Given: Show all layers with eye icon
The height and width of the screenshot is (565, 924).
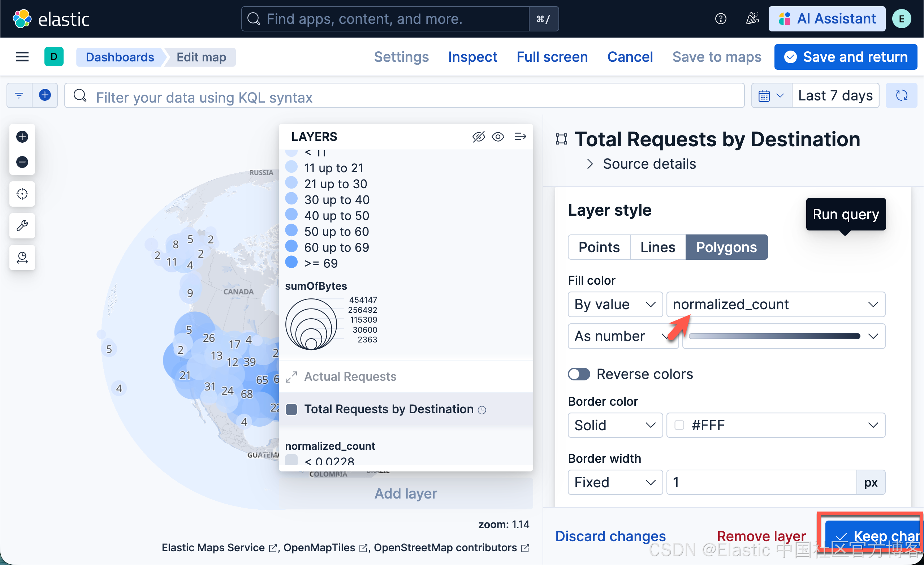Looking at the screenshot, I should click(x=498, y=137).
